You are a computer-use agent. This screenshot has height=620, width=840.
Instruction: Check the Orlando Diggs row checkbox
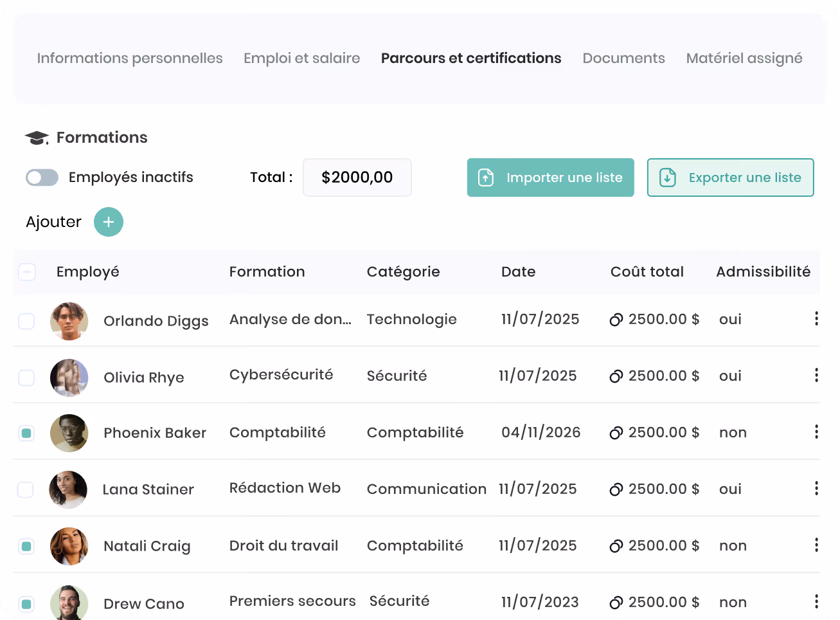click(26, 321)
